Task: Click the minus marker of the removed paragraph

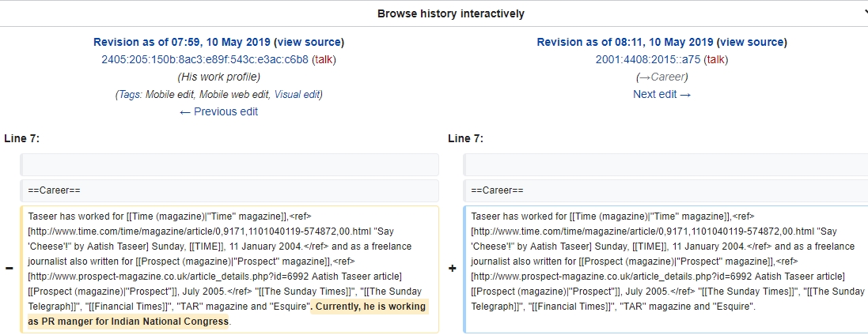Action: 9,269
